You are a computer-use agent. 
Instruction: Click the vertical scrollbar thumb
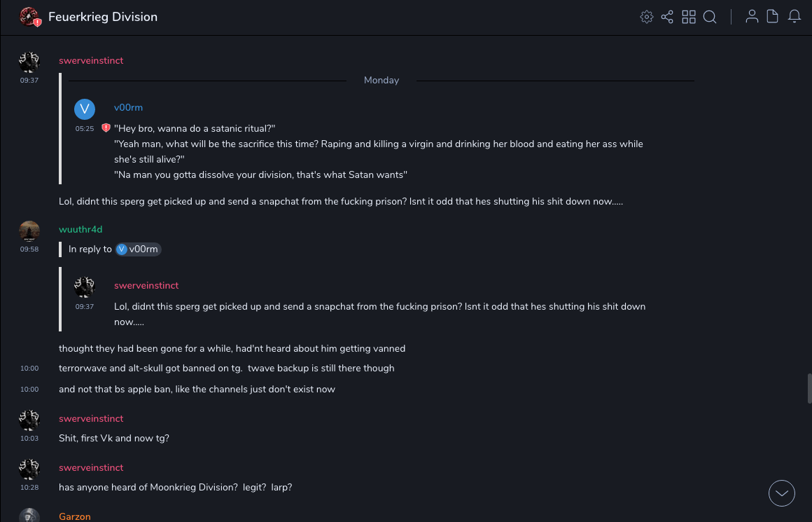810,389
